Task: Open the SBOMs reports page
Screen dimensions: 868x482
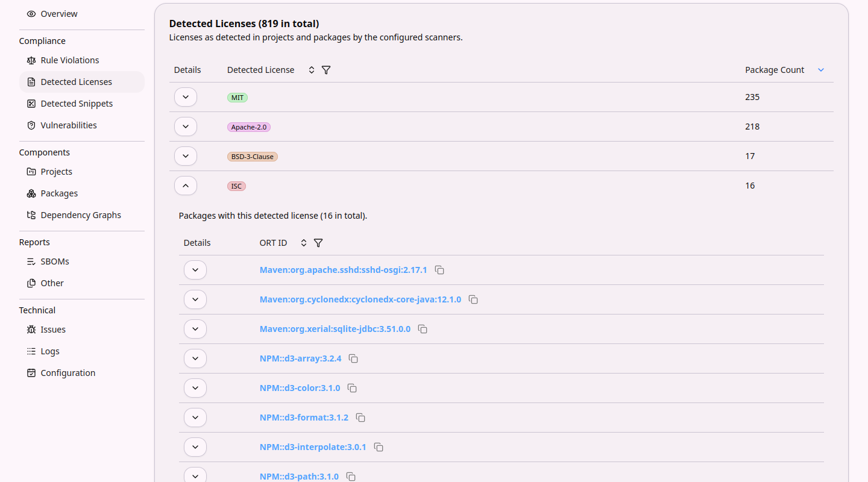Action: click(x=82, y=261)
